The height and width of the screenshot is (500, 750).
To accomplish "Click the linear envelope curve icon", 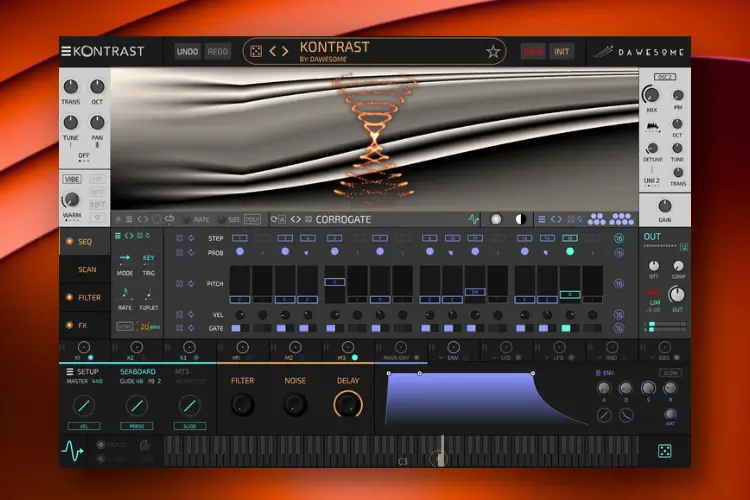I will [x=604, y=415].
